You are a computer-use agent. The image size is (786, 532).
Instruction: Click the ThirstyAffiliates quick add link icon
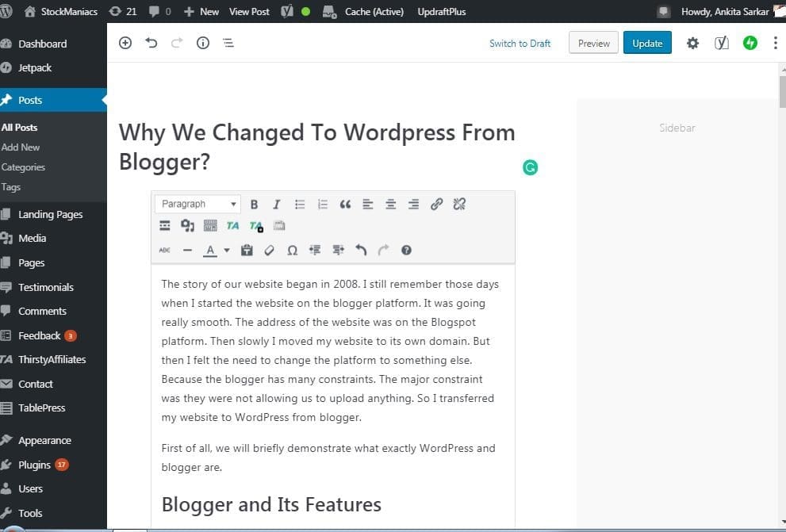pyautogui.click(x=256, y=227)
